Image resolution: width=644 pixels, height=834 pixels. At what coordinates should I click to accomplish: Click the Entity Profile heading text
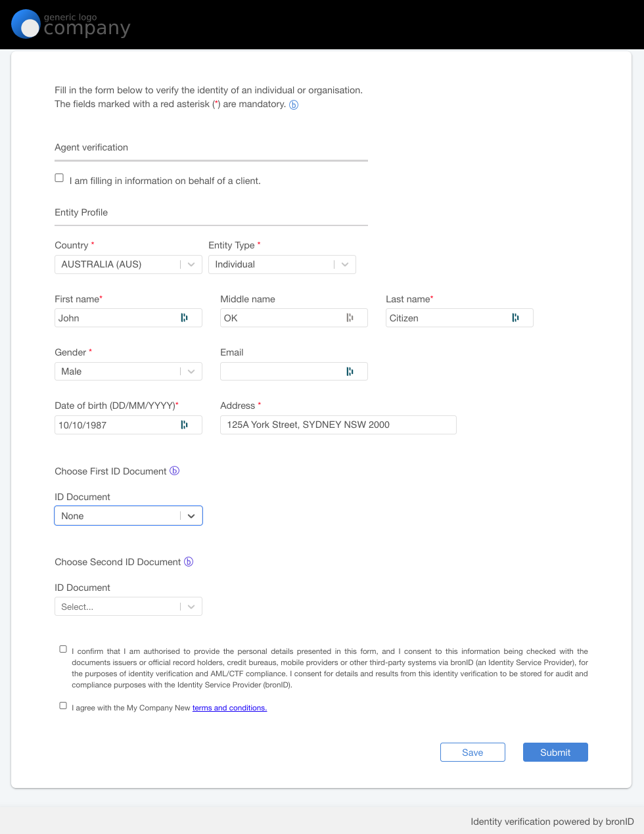81,212
